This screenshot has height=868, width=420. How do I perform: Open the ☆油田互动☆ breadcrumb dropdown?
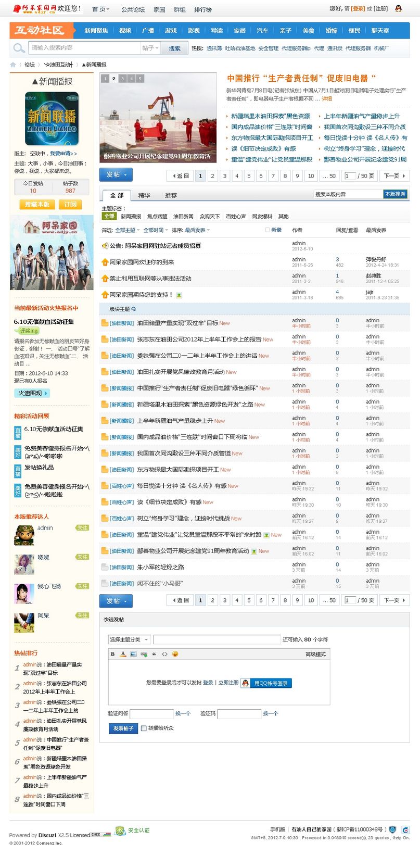tap(59, 65)
